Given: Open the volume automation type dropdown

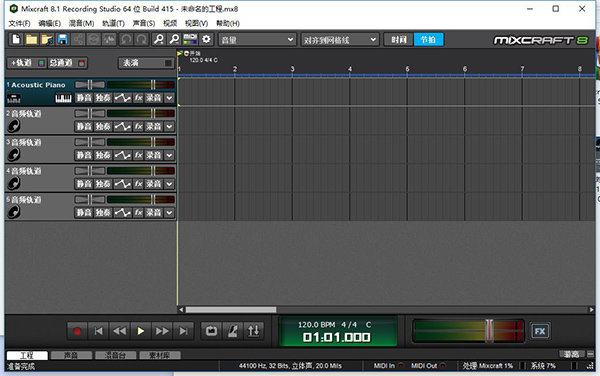Looking at the screenshot, I should (257, 40).
